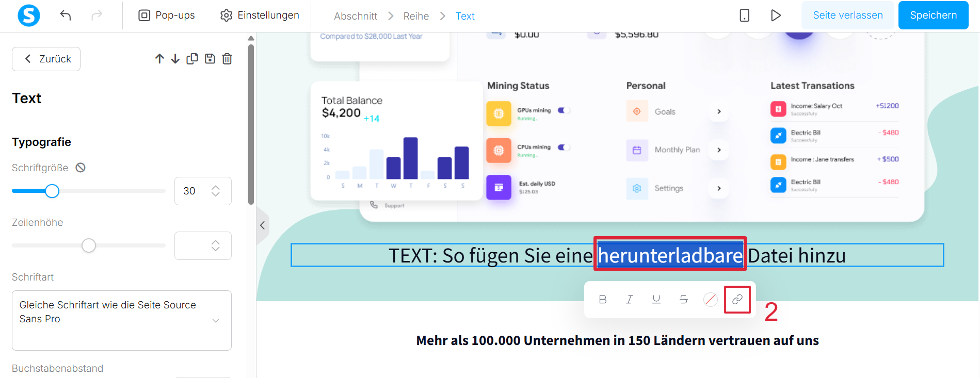Open the Schriftart dropdown

[122, 320]
